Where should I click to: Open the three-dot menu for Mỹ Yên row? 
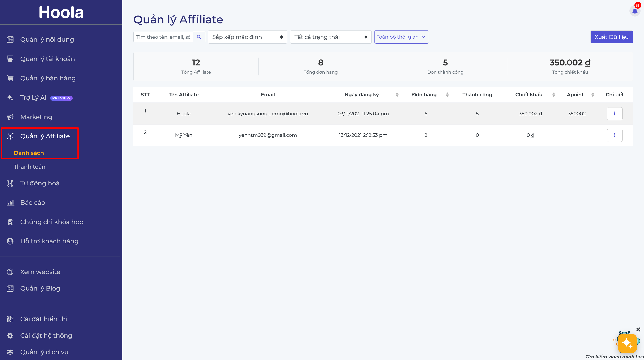click(x=614, y=135)
